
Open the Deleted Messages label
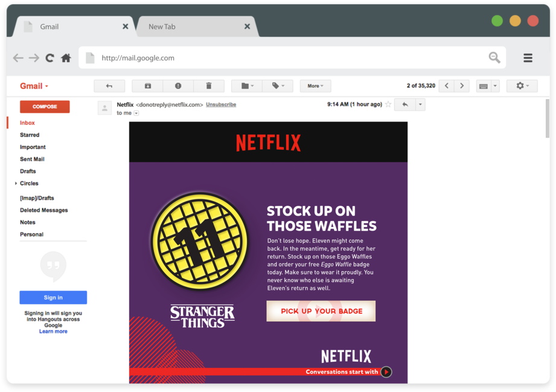pyautogui.click(x=44, y=210)
